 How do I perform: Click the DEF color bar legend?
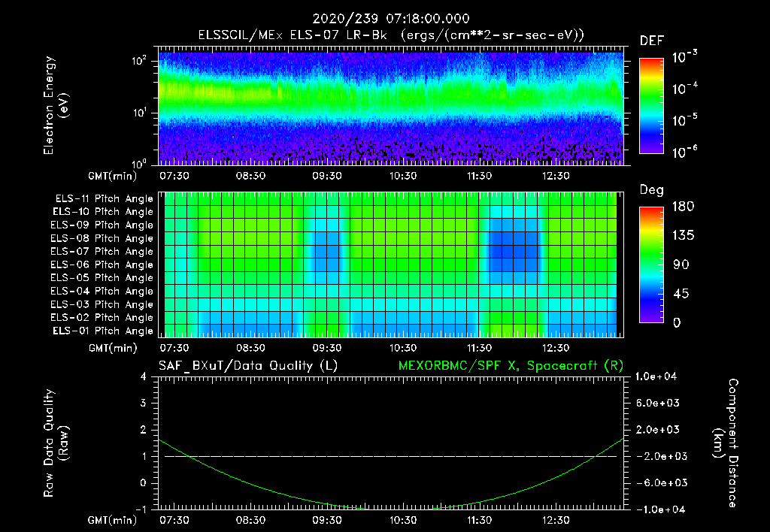(651, 105)
